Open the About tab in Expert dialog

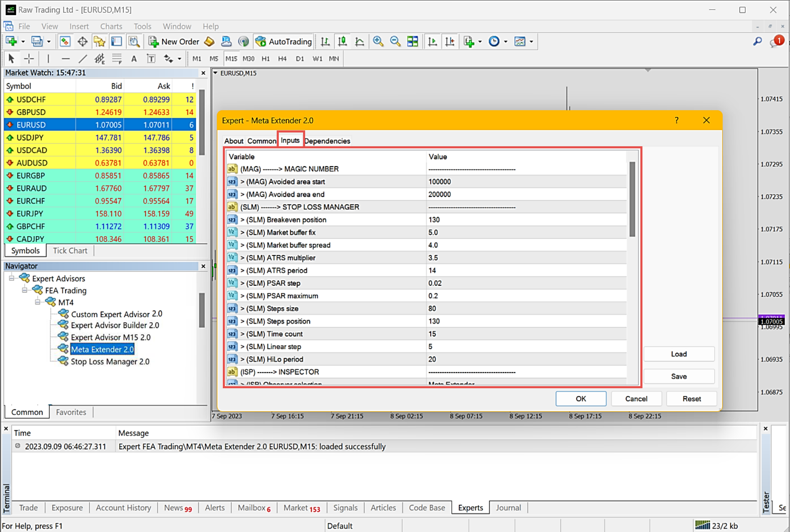(x=234, y=141)
